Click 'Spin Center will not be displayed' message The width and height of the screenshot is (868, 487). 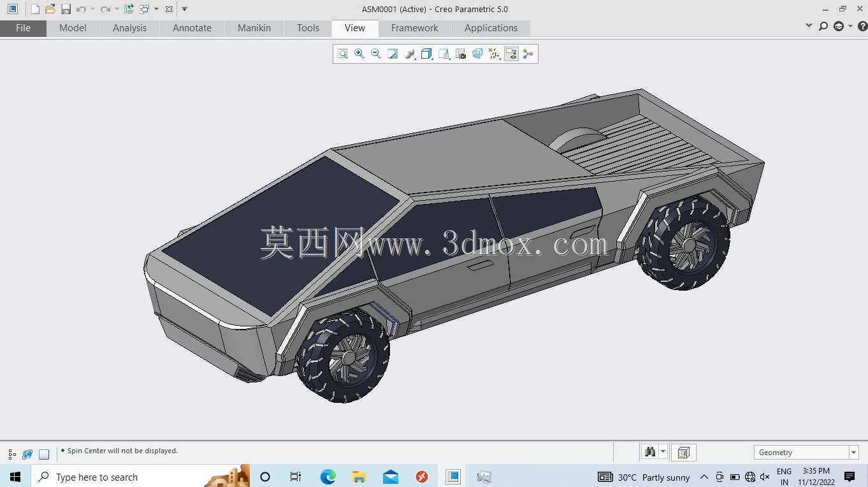pyautogui.click(x=122, y=451)
